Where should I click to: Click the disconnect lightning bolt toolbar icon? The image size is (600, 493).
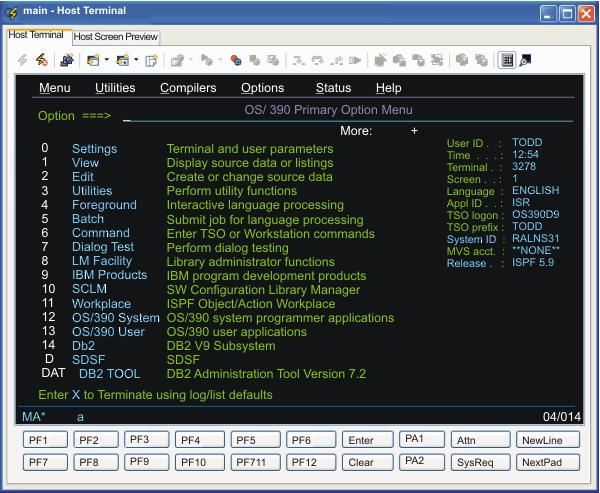42,60
